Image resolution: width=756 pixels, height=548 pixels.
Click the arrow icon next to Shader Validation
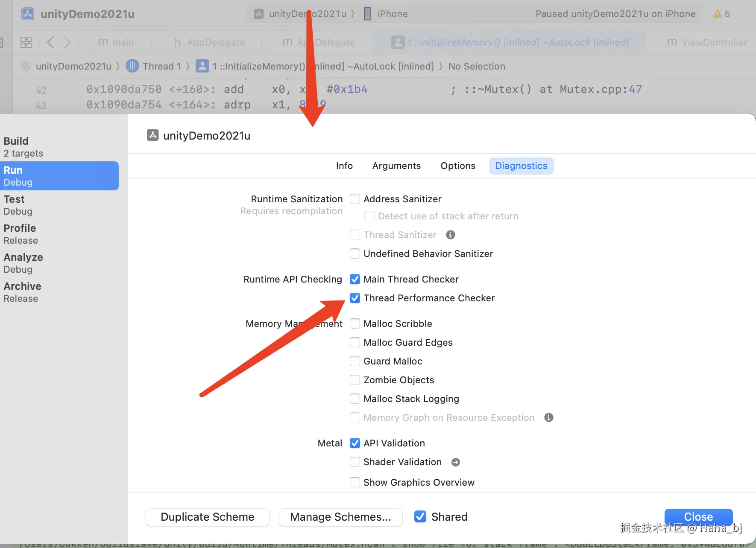456,462
